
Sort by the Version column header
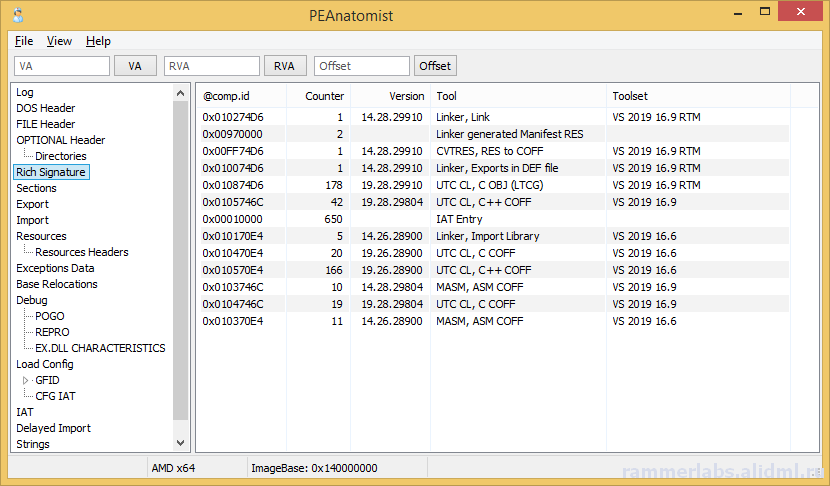[x=391, y=96]
